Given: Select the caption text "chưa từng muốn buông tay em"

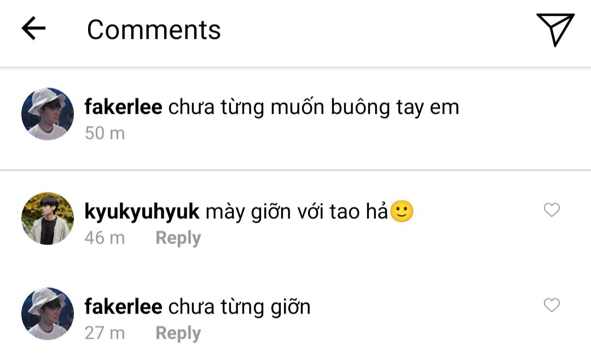Looking at the screenshot, I should coord(313,107).
